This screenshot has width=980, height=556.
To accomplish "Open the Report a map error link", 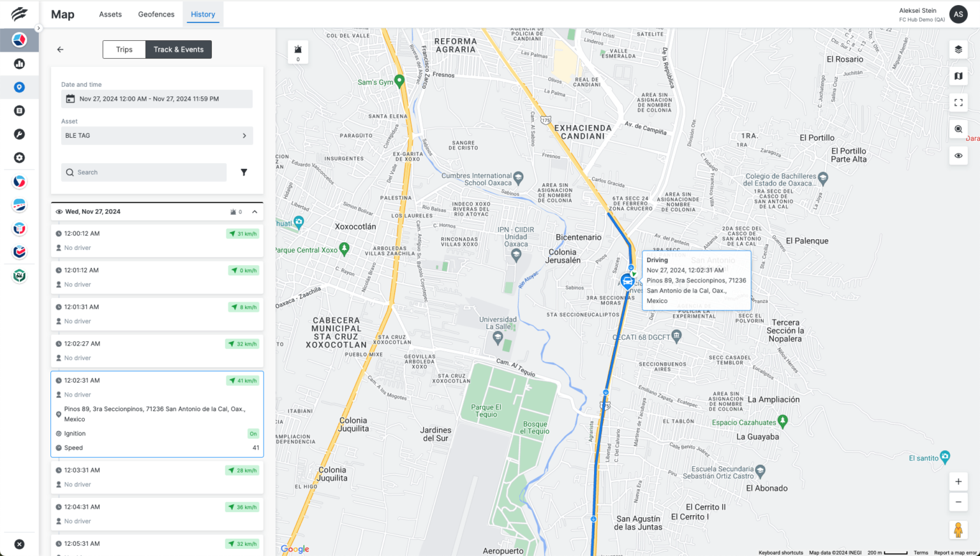I will click(955, 552).
